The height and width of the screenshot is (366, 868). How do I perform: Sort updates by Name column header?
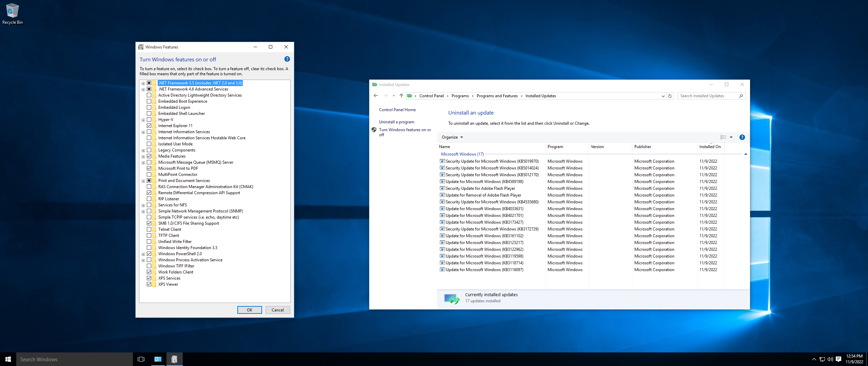point(491,147)
